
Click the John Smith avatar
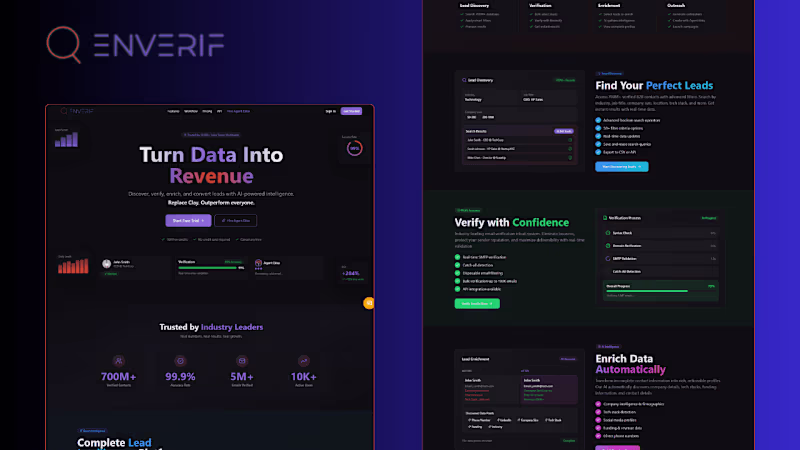(107, 264)
